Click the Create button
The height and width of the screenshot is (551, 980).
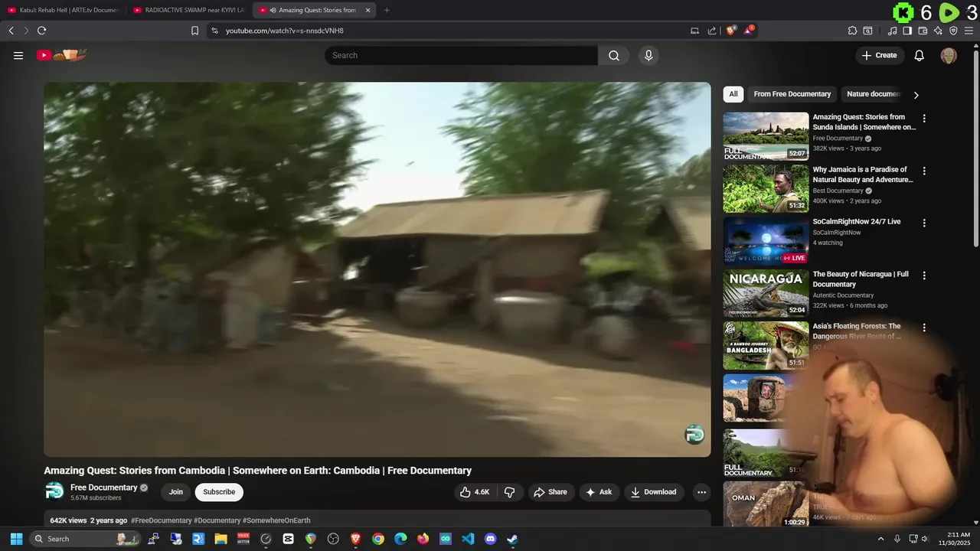[x=879, y=55]
